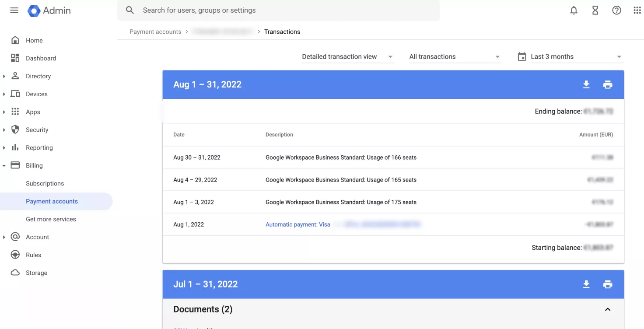Open the Google apps grid
This screenshot has width=644, height=329.
(x=637, y=10)
